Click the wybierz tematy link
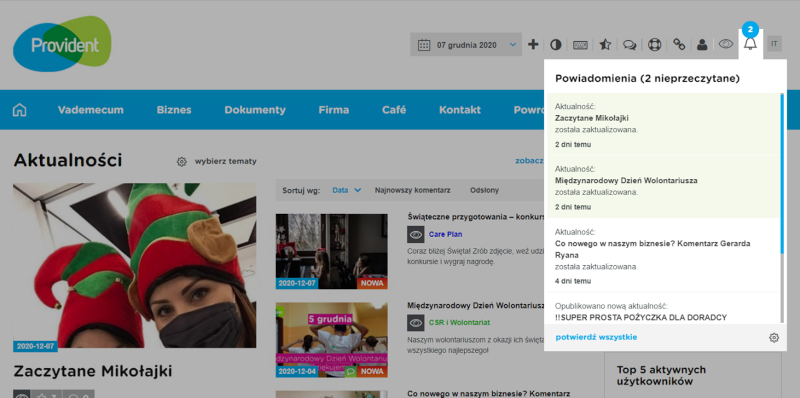The width and height of the screenshot is (800, 398). [226, 161]
